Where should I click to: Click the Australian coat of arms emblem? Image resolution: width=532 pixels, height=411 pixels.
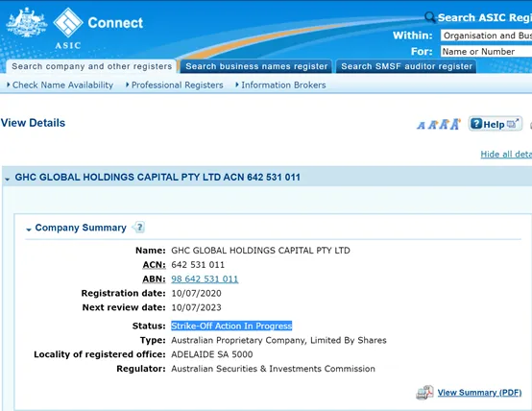click(27, 22)
